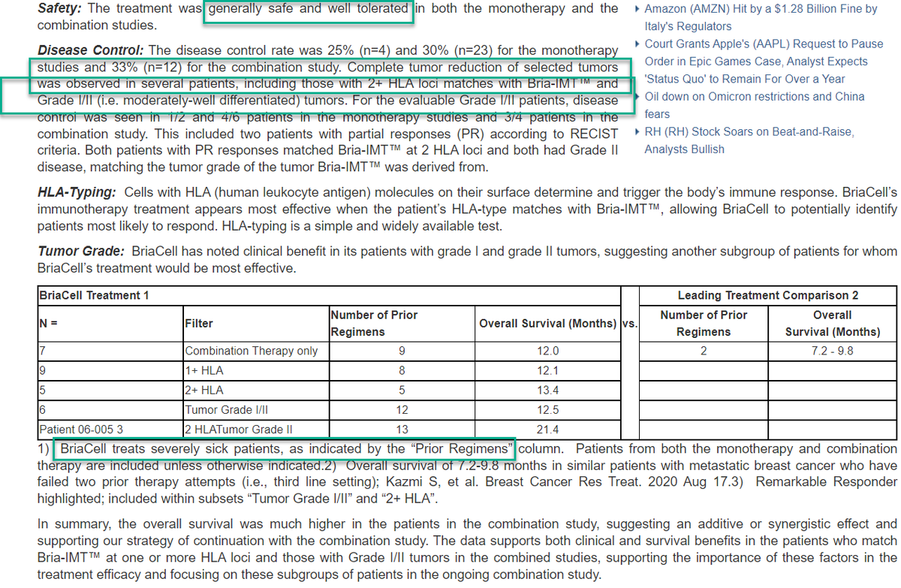Open the Oil down on Omicron restrictions article
Viewport: 901px width, 588px height.
click(x=755, y=105)
